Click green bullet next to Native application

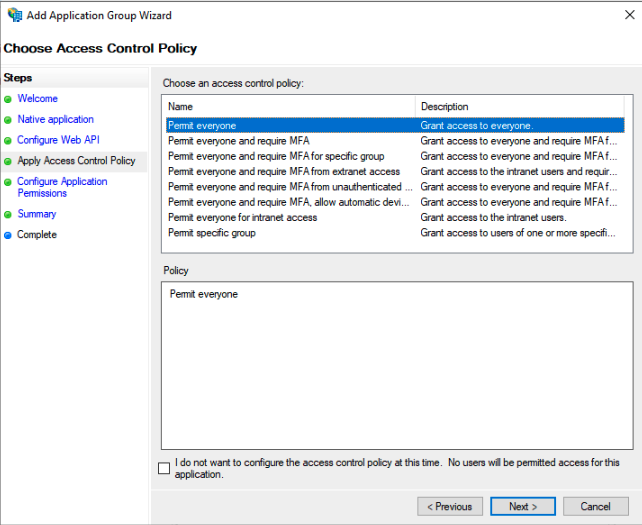8,120
